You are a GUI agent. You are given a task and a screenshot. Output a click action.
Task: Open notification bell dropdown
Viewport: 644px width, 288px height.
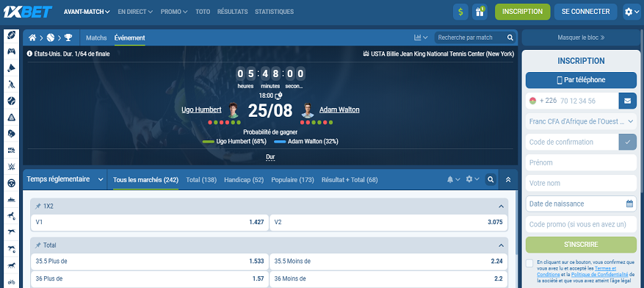453,179
